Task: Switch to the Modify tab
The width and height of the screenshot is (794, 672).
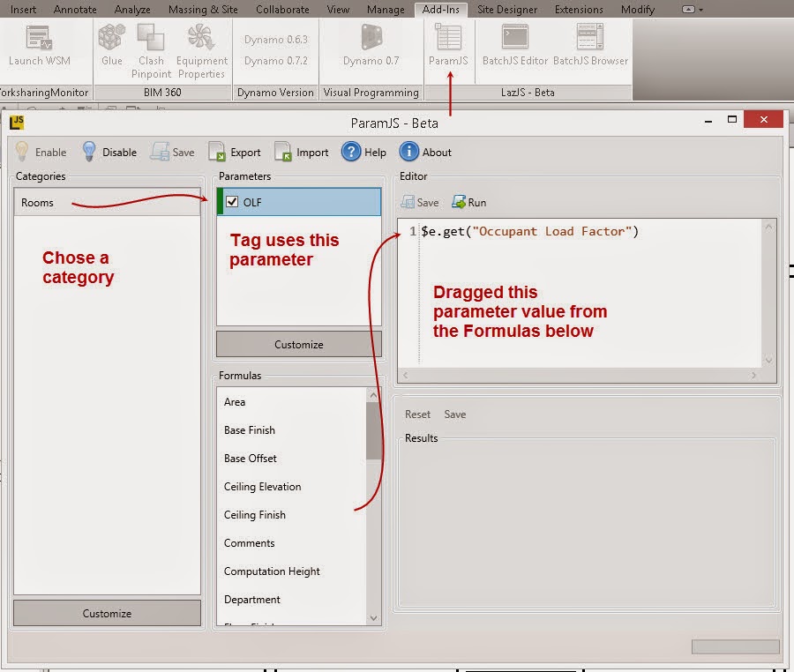Action: pos(638,9)
